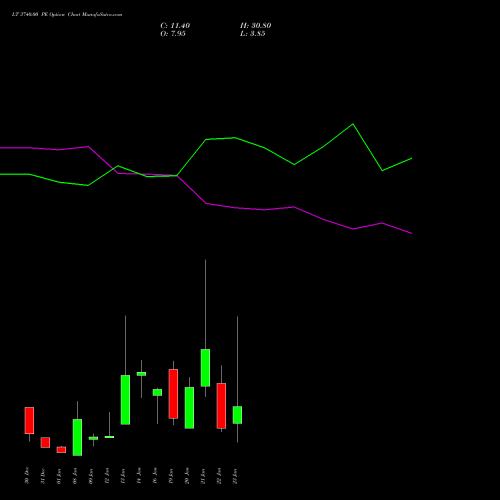This screenshot has width=500, height=500.
Task: Click the opening price value O: 7.95
Action: (x=173, y=34)
